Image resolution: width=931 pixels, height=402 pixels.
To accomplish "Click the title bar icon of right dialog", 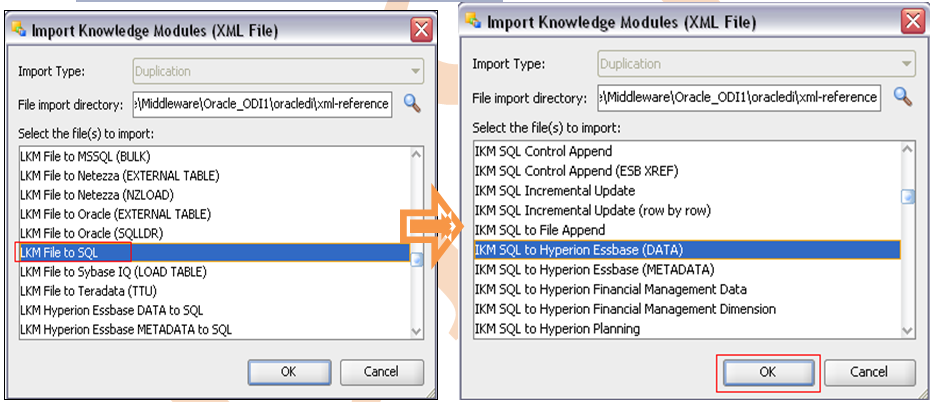I will pyautogui.click(x=473, y=21).
